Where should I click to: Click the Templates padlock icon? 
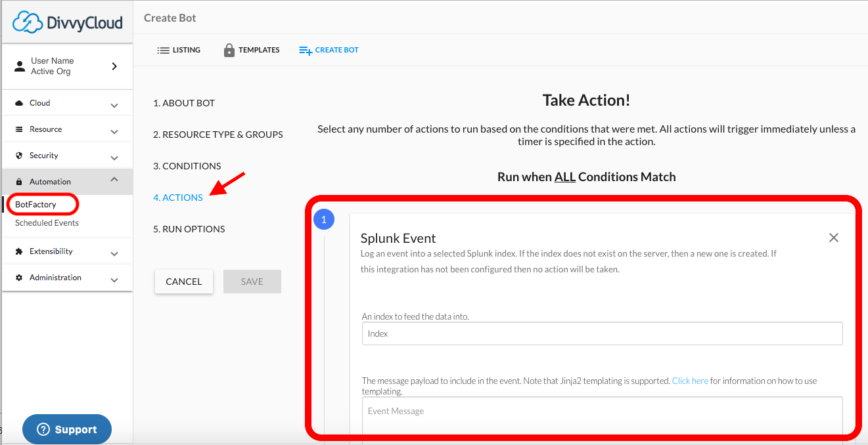pyautogui.click(x=229, y=50)
